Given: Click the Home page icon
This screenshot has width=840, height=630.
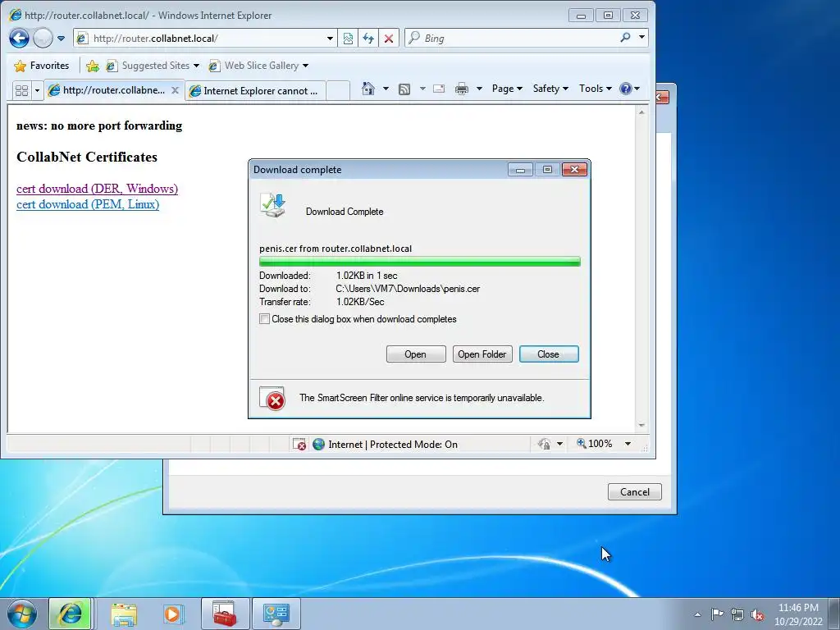Looking at the screenshot, I should pyautogui.click(x=368, y=89).
